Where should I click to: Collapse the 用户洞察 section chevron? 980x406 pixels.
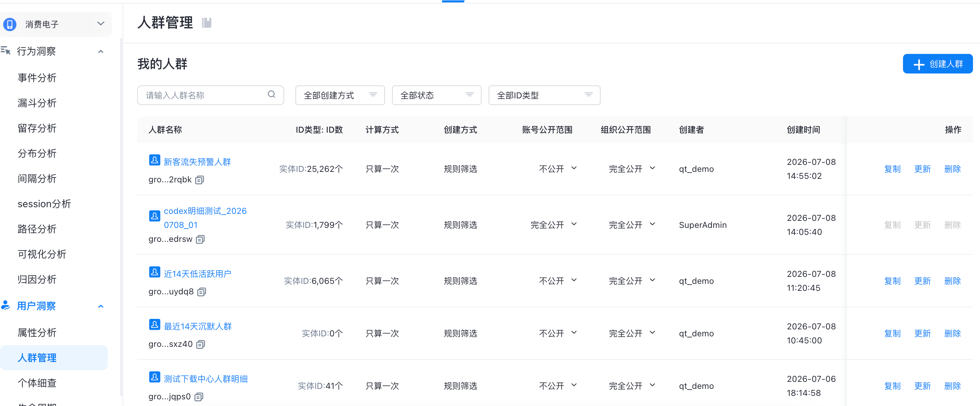[101, 306]
